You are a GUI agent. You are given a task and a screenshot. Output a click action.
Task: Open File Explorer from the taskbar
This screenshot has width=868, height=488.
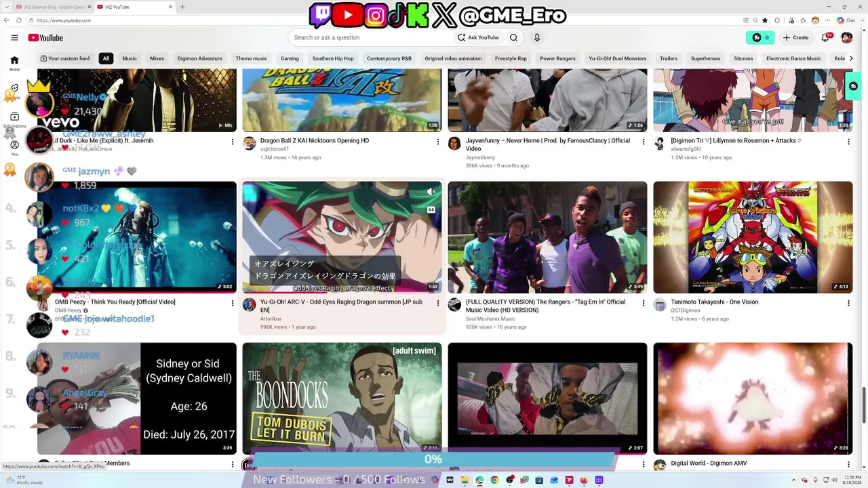(x=465, y=480)
